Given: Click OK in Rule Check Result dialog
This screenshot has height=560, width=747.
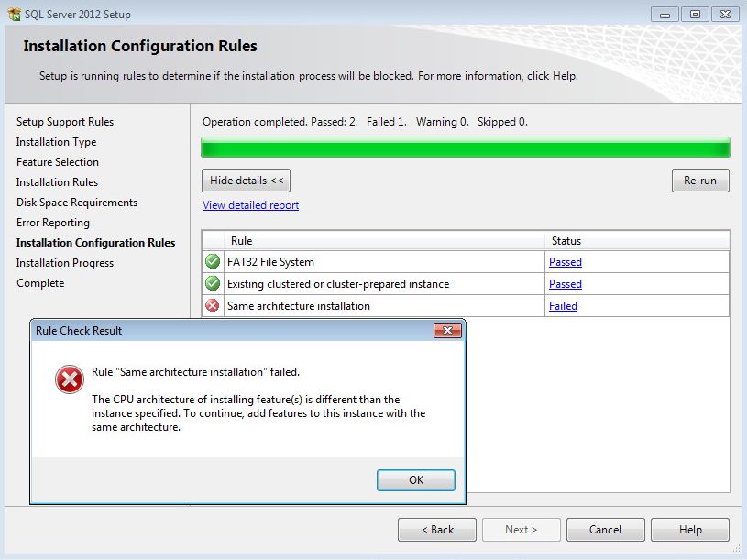Looking at the screenshot, I should click(x=416, y=480).
